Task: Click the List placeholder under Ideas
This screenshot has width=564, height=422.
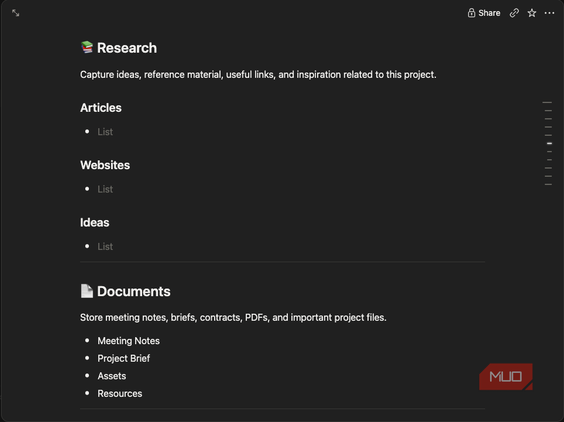Action: pyautogui.click(x=105, y=246)
